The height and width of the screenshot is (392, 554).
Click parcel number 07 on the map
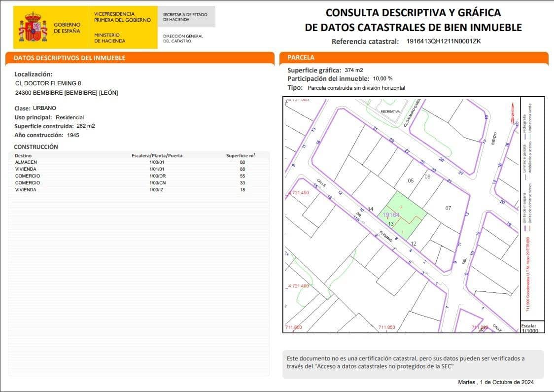448,208
